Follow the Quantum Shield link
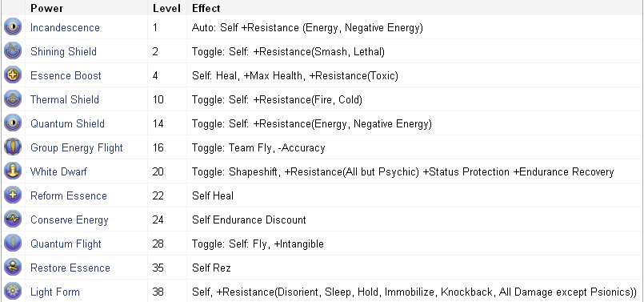The width and height of the screenshot is (644, 302). pos(67,123)
